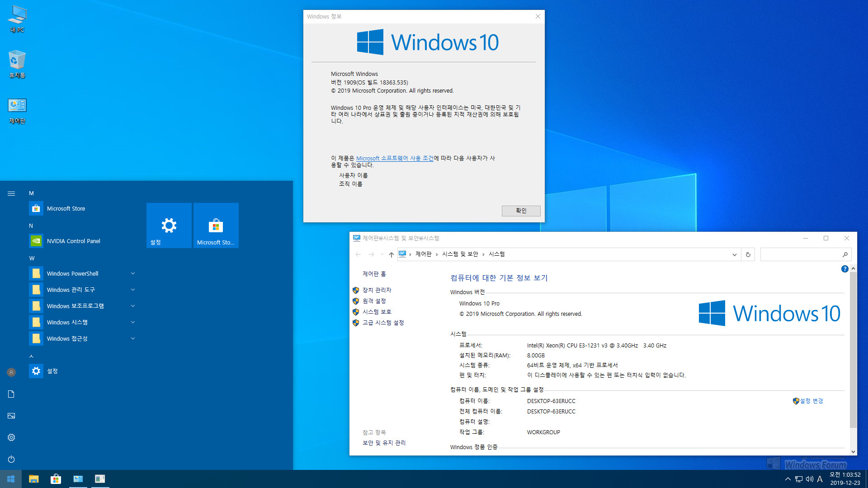Expand the Start menu hamburger button
This screenshot has width=868, height=488.
(x=11, y=193)
